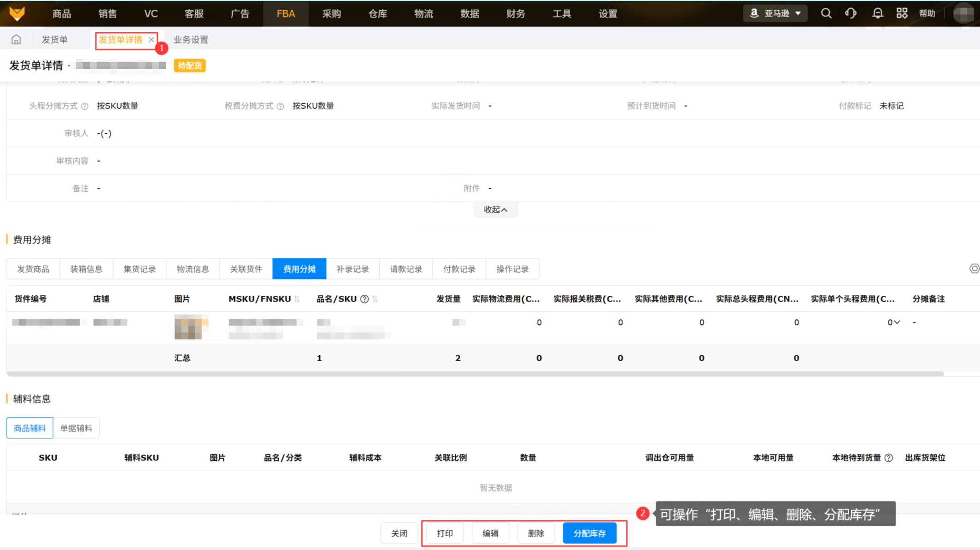Open the notifications bell icon

(x=877, y=13)
